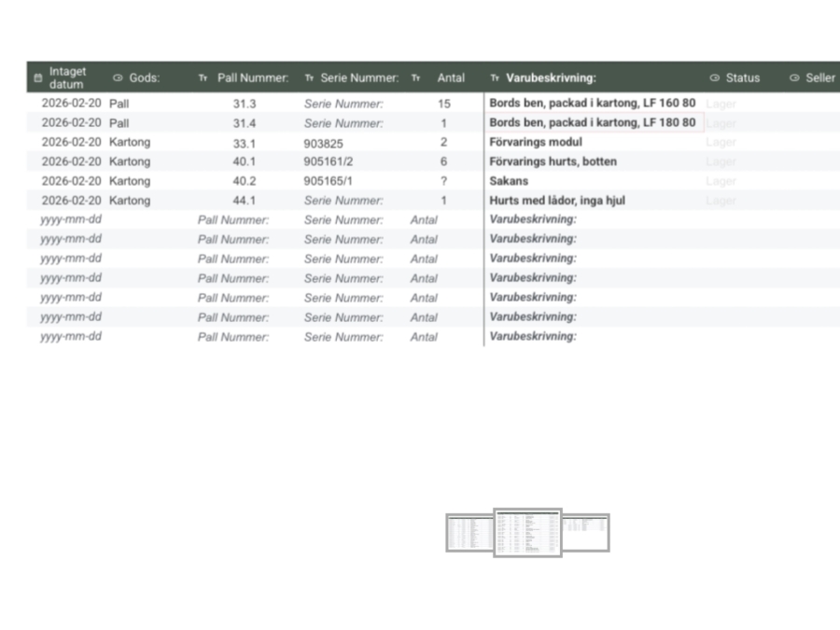The height and width of the screenshot is (630, 840).
Task: Click the dropdown-type icon beside Gods header
Action: tap(118, 78)
